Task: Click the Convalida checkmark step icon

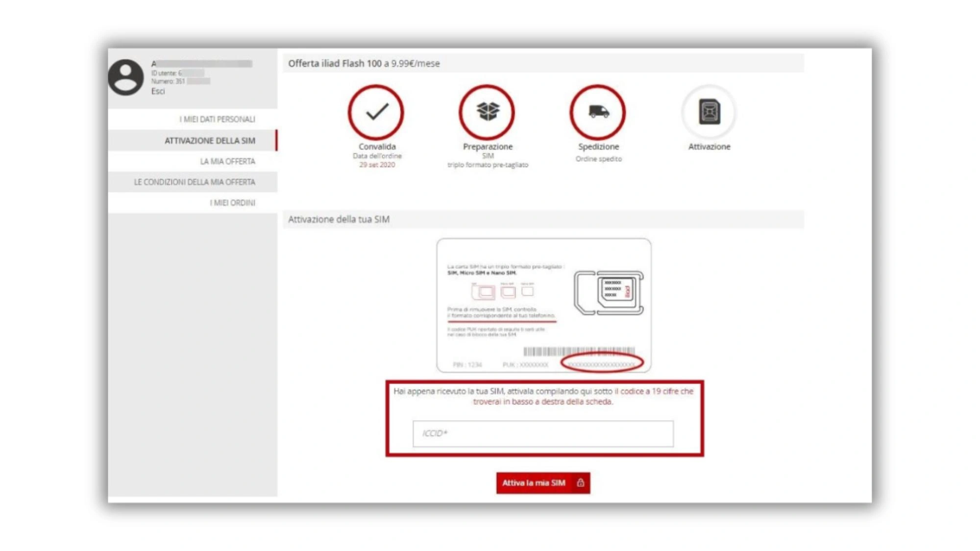Action: tap(376, 112)
